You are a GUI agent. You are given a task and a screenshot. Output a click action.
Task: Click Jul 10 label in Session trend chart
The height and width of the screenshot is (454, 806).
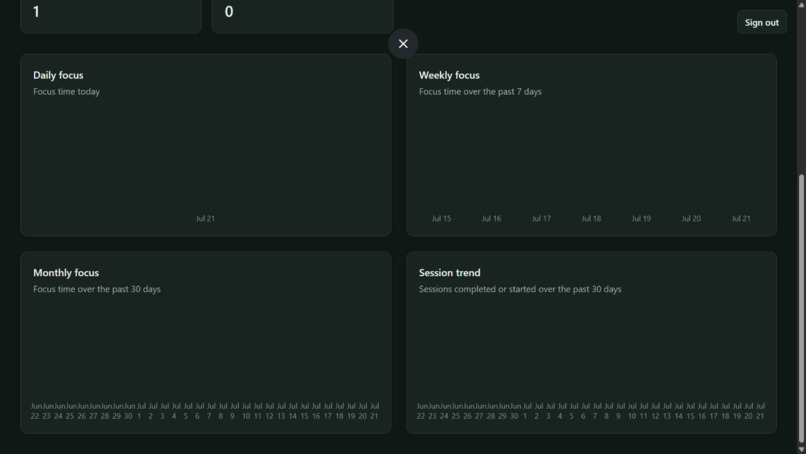click(x=632, y=411)
